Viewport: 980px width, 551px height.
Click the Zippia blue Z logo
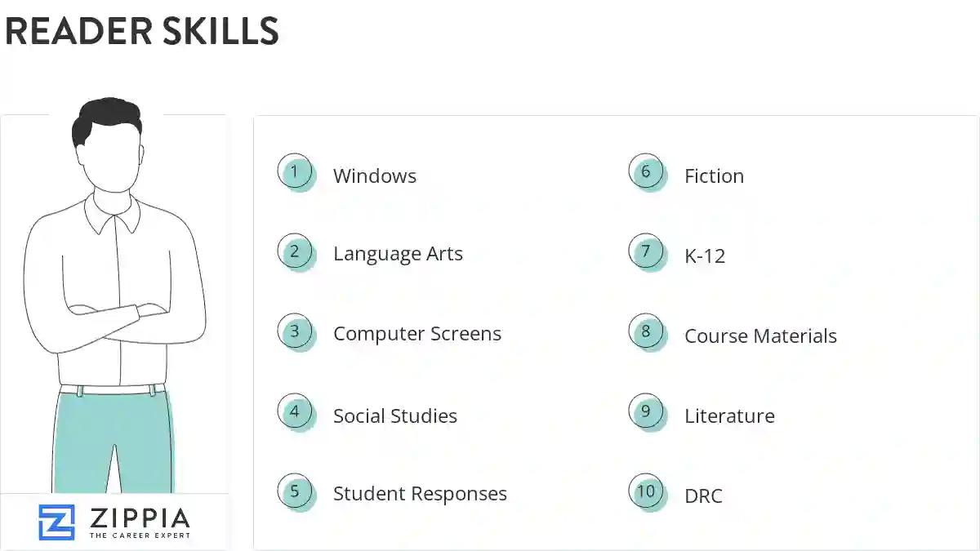coord(56,522)
